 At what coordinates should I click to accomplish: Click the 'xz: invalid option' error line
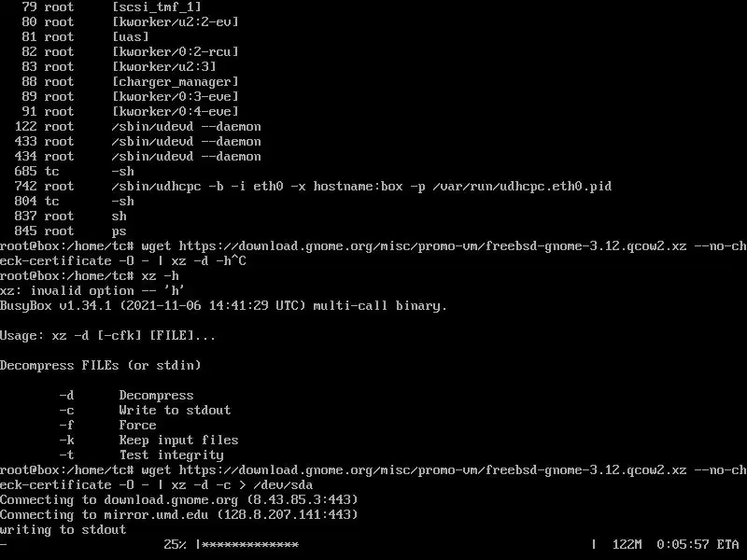(92, 291)
